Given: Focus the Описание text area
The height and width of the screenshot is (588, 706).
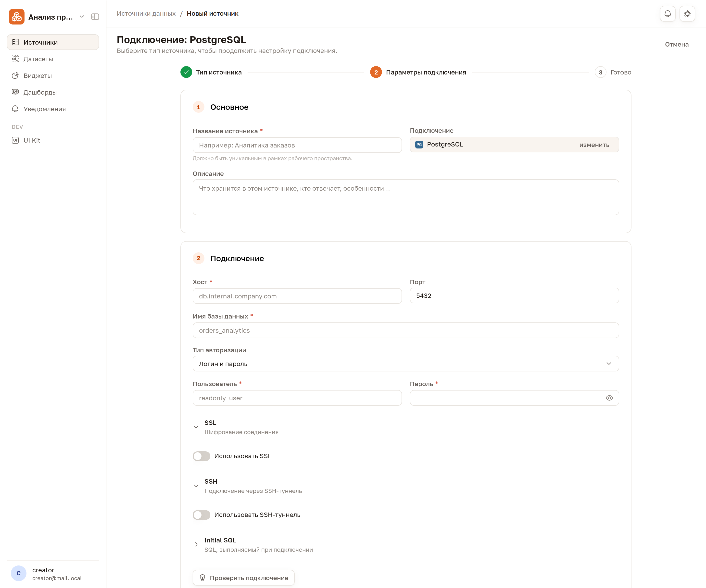Looking at the screenshot, I should pos(405,197).
